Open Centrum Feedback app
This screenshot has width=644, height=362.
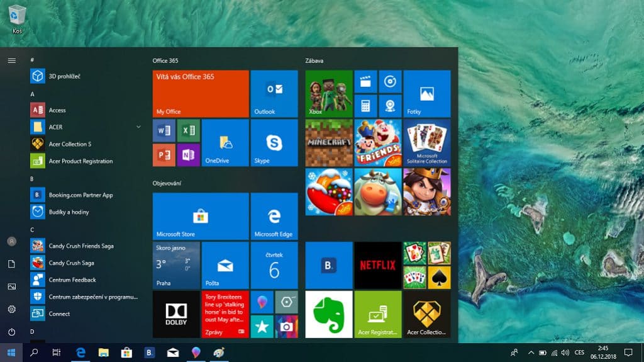pos(86,280)
